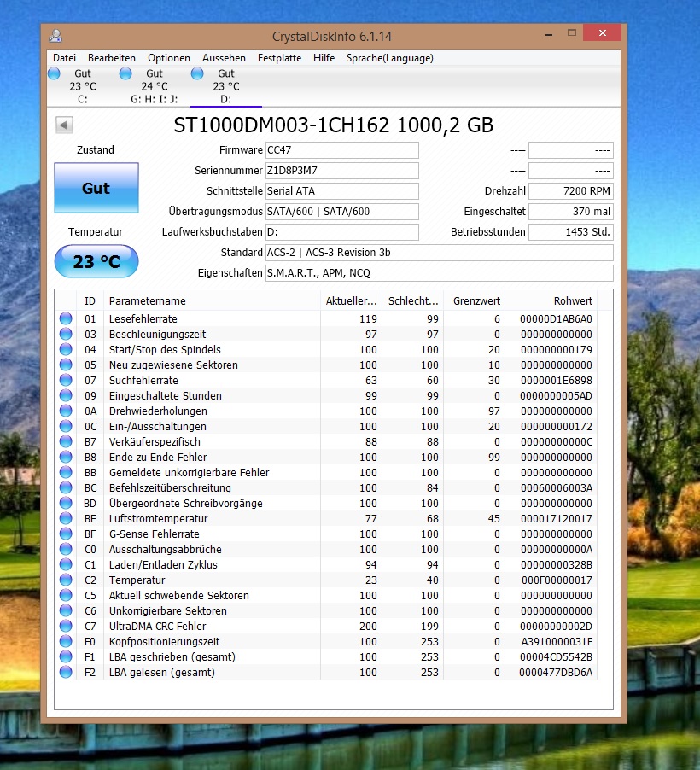Click the Eigenschaften field S.M.A.R.T., APM, NCQ

click(x=439, y=273)
